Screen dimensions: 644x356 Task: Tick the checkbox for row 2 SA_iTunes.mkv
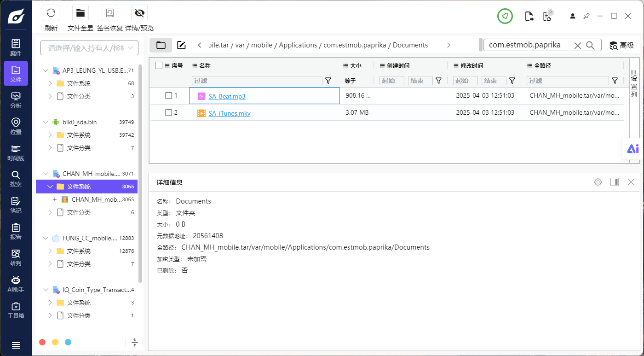168,113
